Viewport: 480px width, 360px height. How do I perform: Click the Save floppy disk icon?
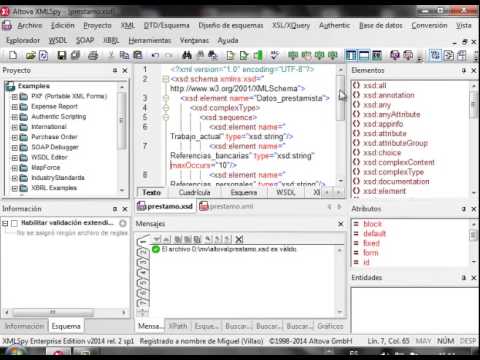pos(61,55)
